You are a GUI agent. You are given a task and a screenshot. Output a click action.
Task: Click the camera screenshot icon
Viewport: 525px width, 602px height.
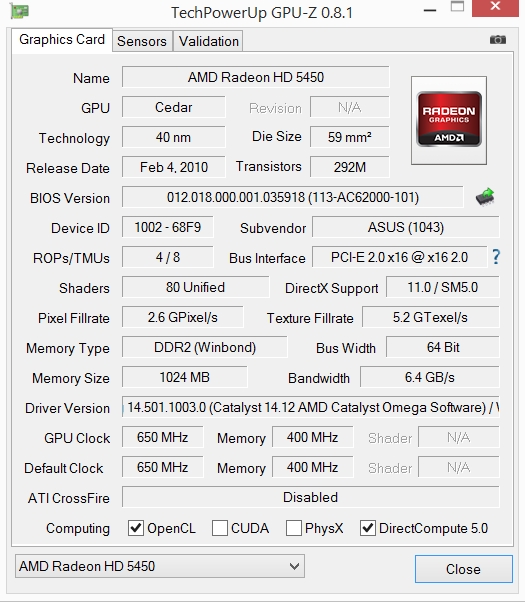point(497,40)
